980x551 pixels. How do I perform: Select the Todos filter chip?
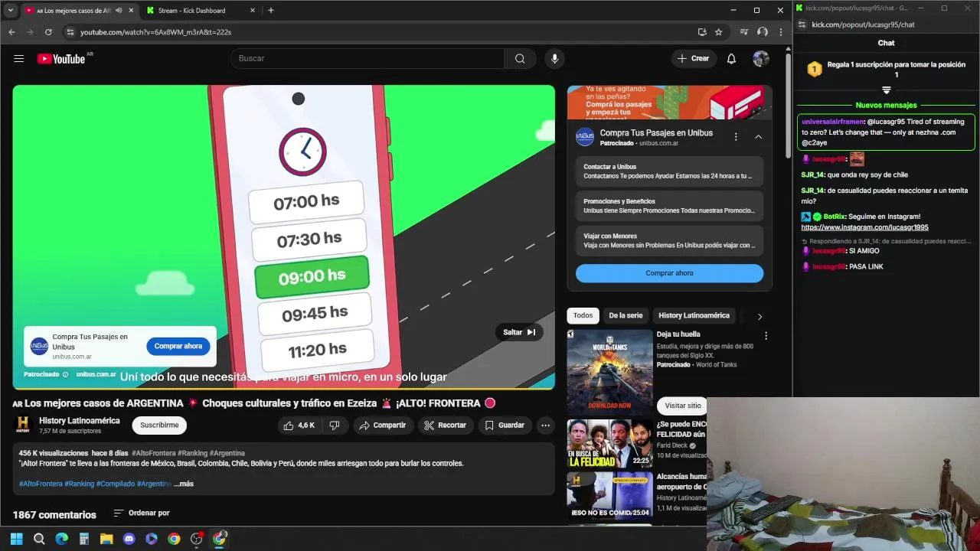click(x=583, y=315)
